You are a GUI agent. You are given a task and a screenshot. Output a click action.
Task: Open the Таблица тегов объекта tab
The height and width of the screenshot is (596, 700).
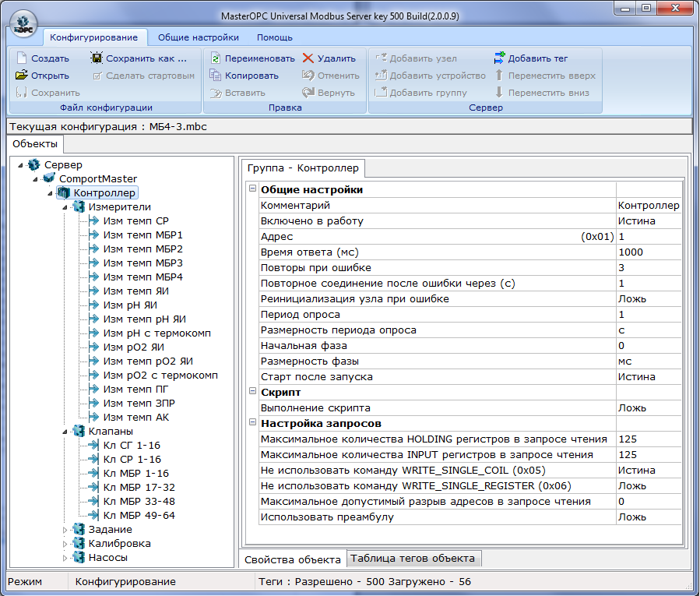(x=413, y=559)
